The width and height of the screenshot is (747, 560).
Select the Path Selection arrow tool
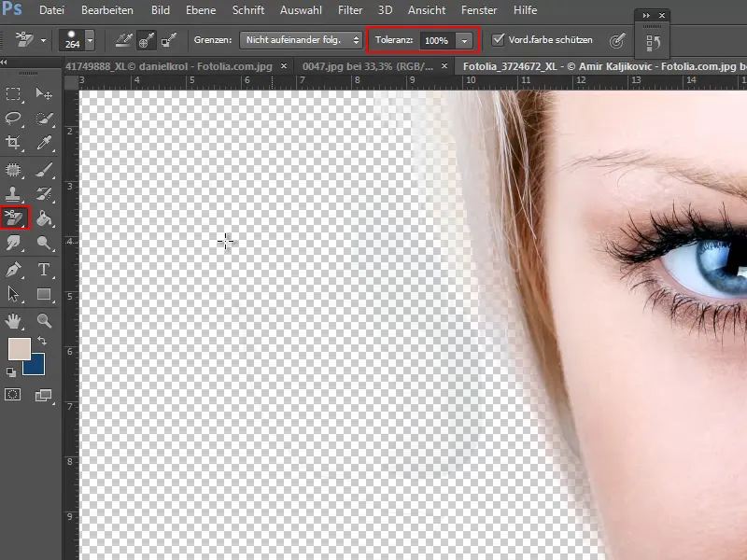pyautogui.click(x=13, y=294)
